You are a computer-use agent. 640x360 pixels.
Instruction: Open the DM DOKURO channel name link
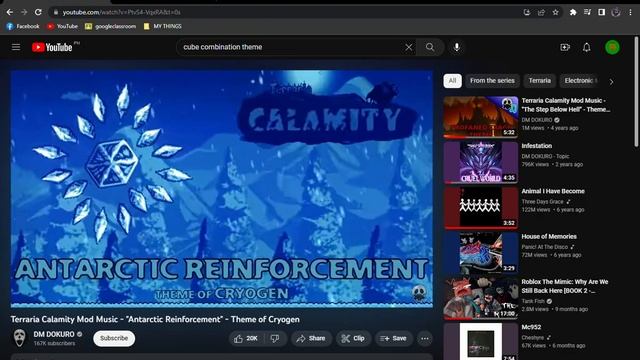[x=54, y=334]
